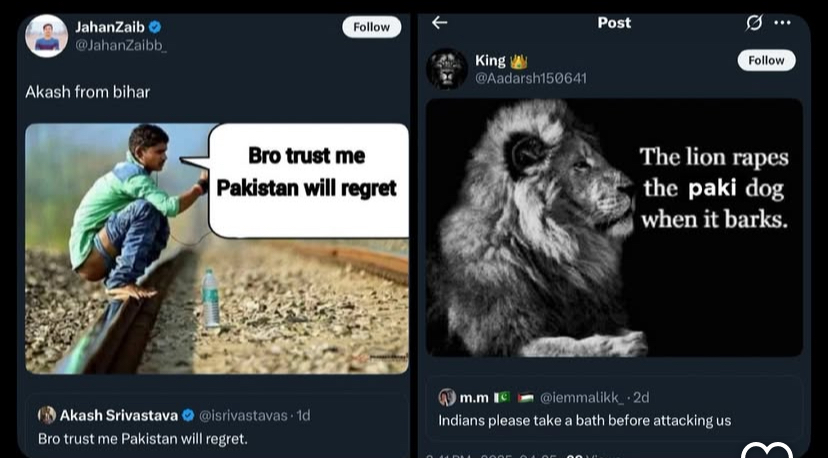Open m.m's avatar in quoted post
The width and height of the screenshot is (828, 458).
click(x=447, y=397)
